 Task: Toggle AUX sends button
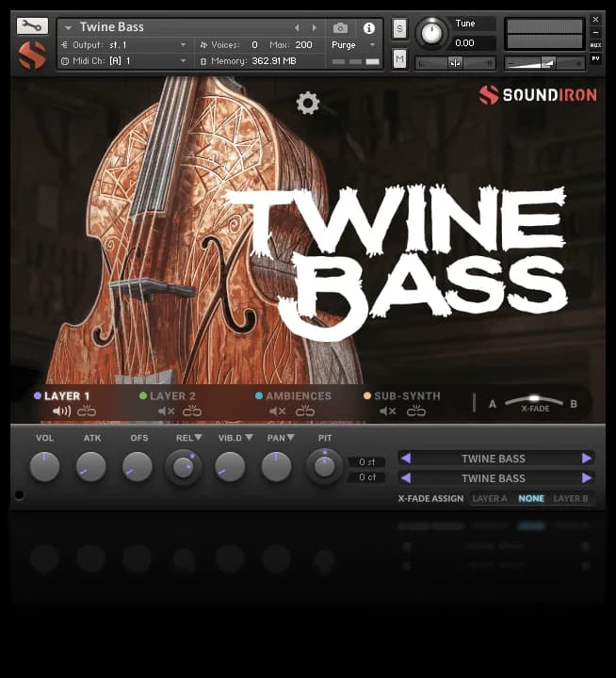click(x=595, y=45)
